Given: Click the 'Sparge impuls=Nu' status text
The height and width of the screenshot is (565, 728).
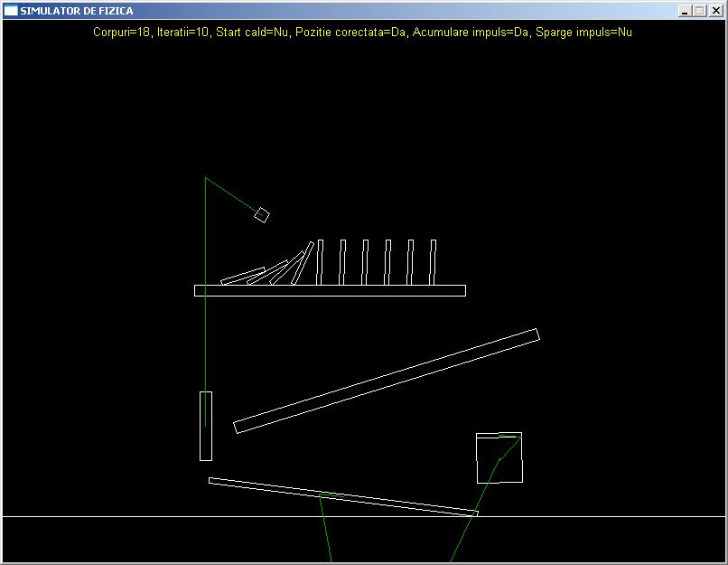Looking at the screenshot, I should (583, 32).
